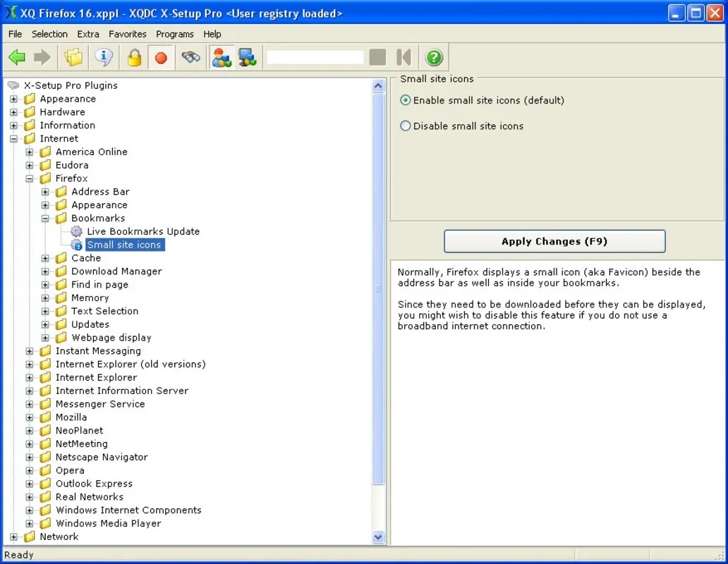
Task: Collapse the Internet tree node
Action: [x=13, y=139]
